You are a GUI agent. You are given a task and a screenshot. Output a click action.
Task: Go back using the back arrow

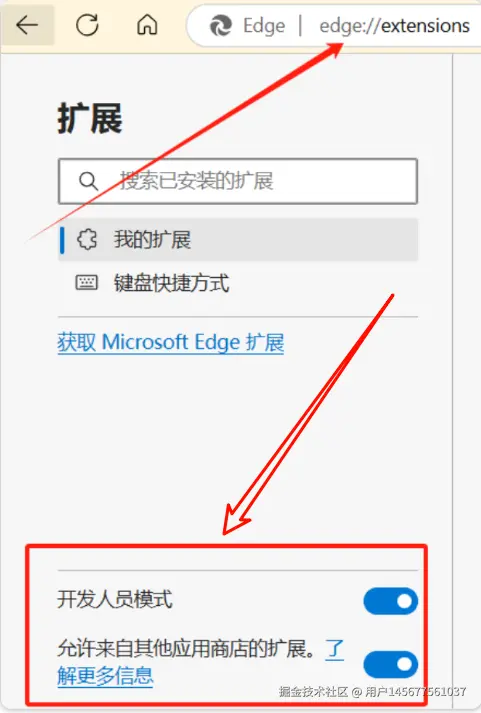coord(27,25)
